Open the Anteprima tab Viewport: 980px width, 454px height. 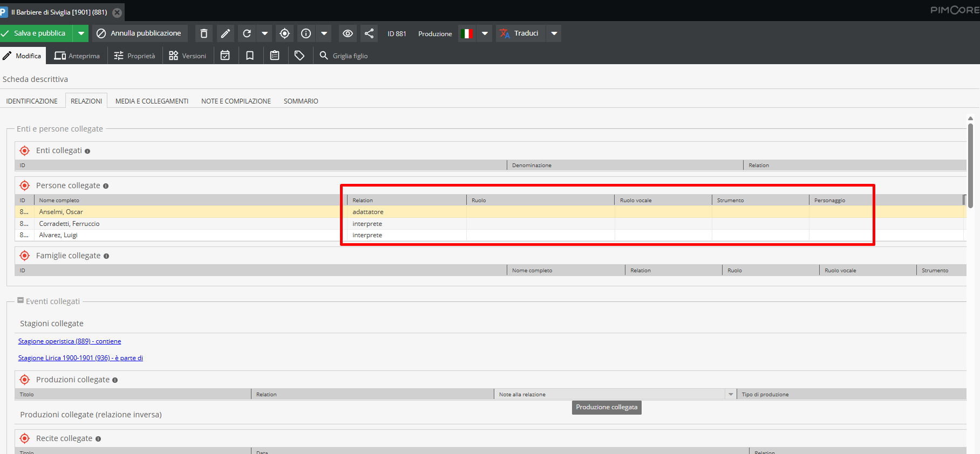coord(77,56)
